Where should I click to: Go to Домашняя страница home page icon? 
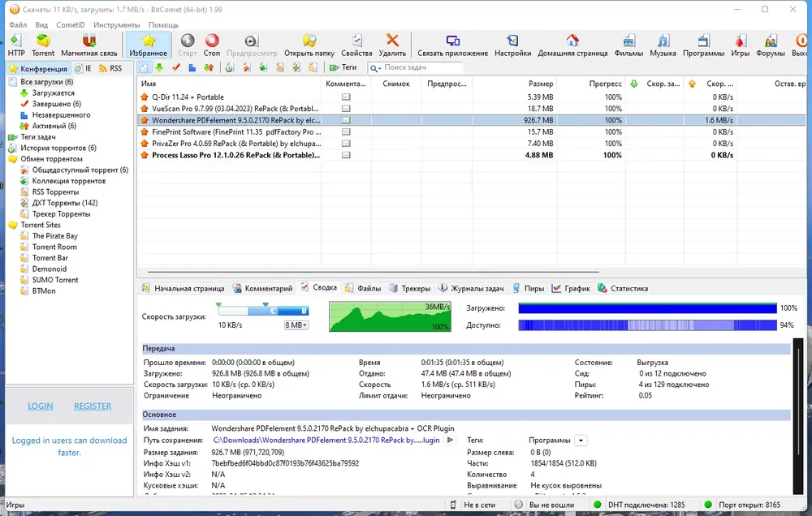click(572, 45)
